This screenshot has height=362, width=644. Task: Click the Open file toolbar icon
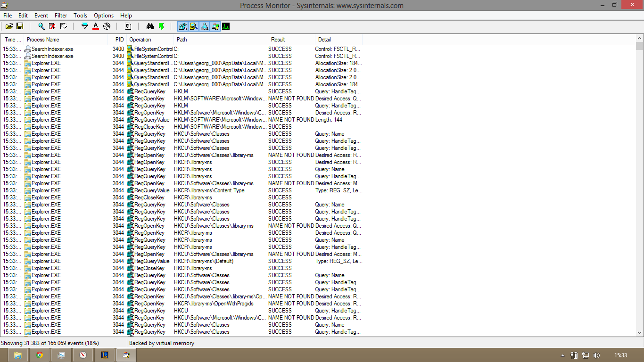pyautogui.click(x=9, y=26)
